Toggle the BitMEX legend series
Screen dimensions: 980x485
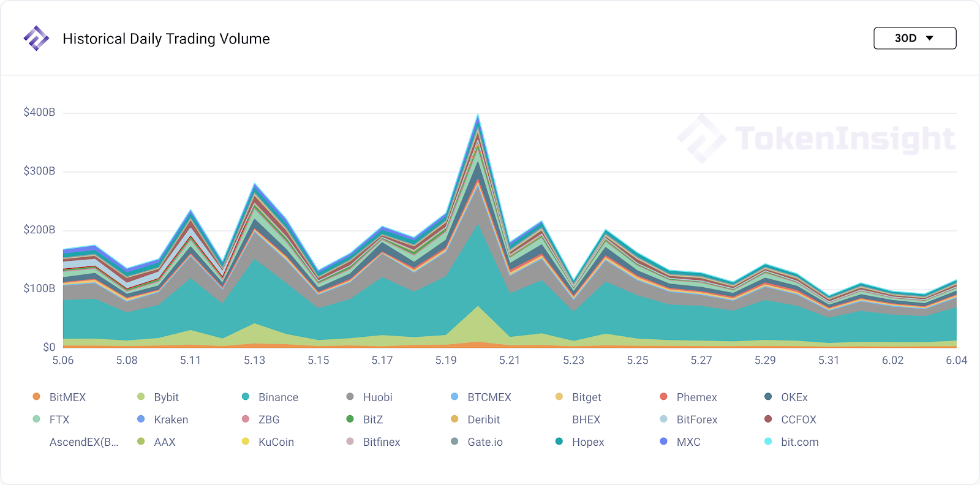point(59,397)
